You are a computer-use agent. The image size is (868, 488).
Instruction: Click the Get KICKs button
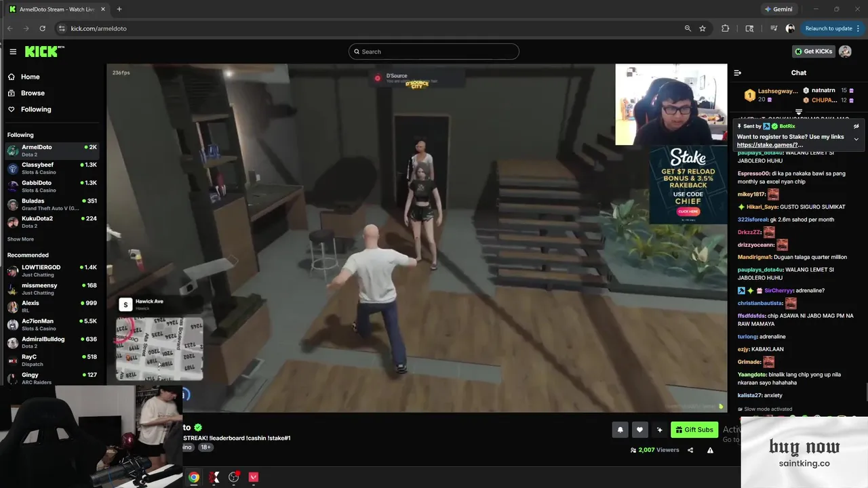(x=813, y=52)
